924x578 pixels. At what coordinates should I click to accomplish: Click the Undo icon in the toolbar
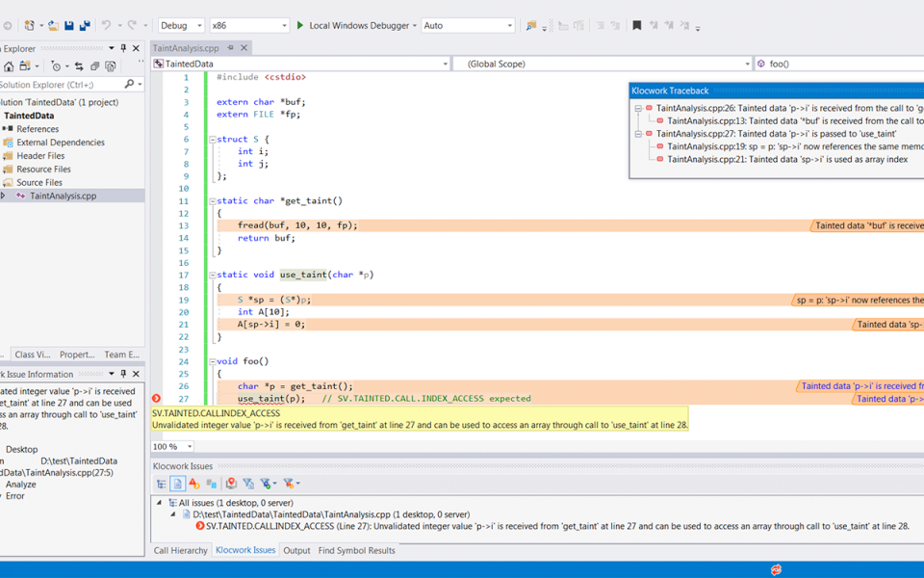[x=106, y=25]
